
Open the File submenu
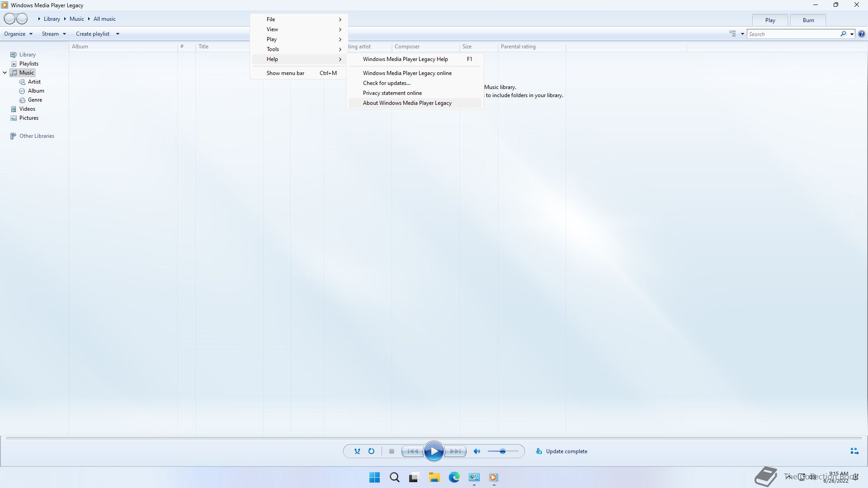coord(299,19)
